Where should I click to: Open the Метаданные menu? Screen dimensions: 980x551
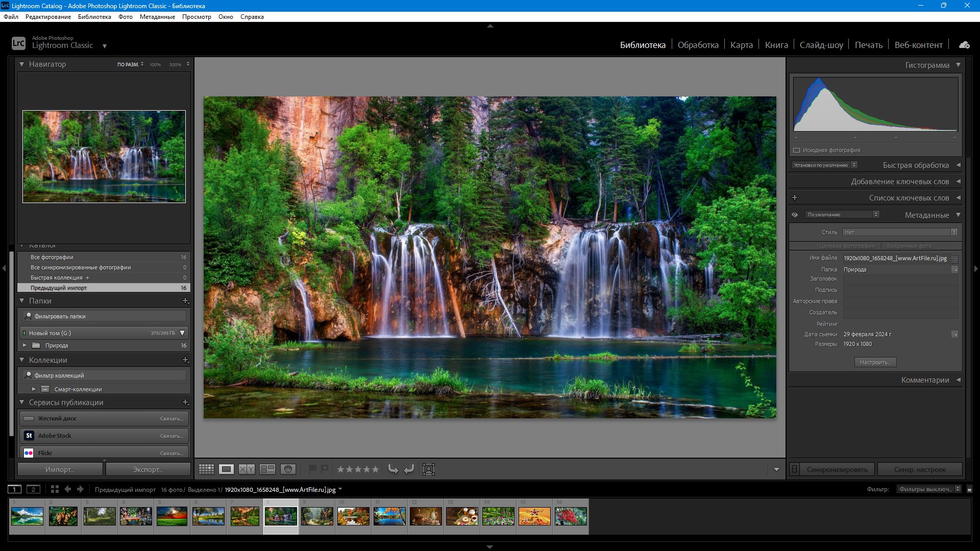[157, 17]
